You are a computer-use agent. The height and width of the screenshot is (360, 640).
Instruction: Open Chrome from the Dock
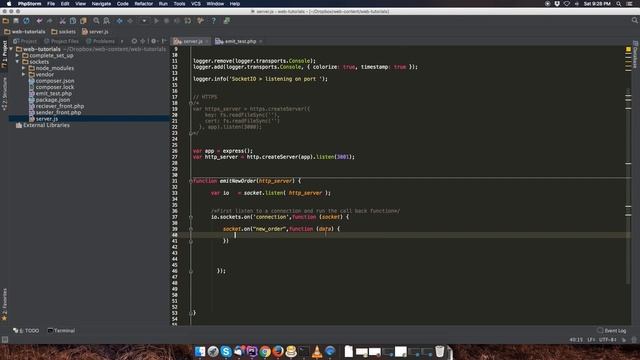click(x=265, y=351)
